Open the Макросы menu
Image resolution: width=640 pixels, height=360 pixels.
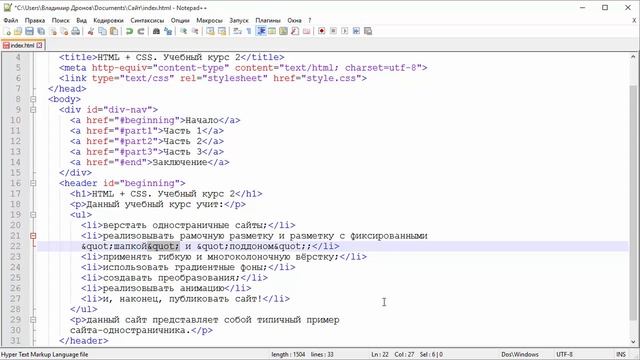(x=209, y=20)
